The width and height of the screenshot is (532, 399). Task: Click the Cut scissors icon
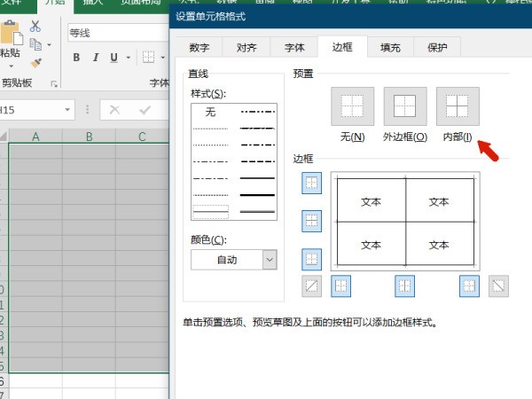click(35, 26)
